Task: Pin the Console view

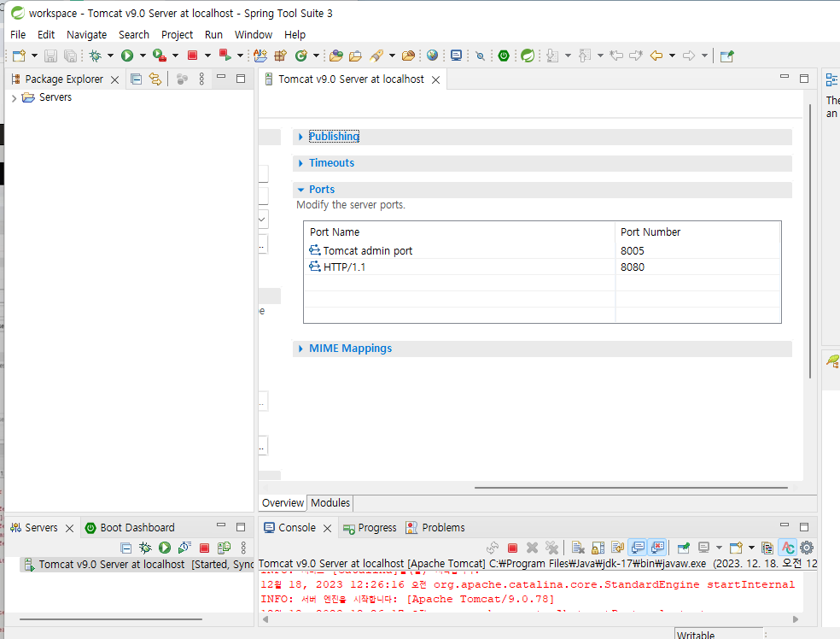Action: tap(684, 548)
